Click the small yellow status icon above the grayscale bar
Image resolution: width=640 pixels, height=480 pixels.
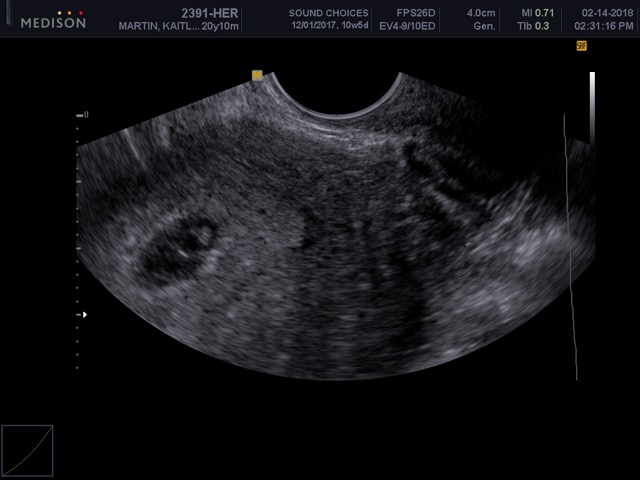[x=581, y=46]
